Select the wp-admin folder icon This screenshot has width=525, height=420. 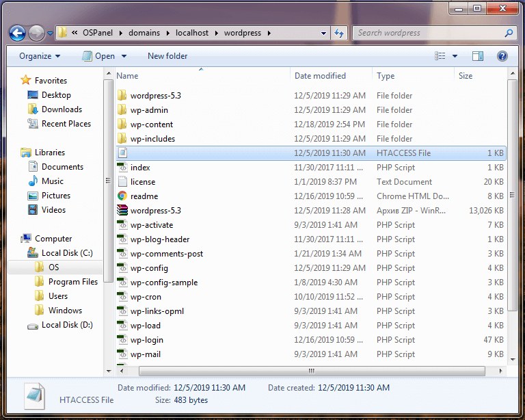click(122, 110)
